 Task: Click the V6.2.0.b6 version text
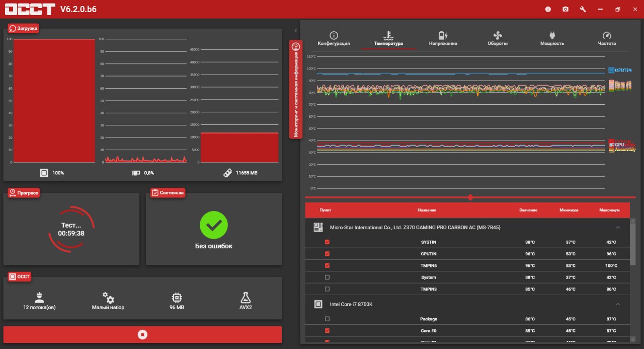coord(79,9)
